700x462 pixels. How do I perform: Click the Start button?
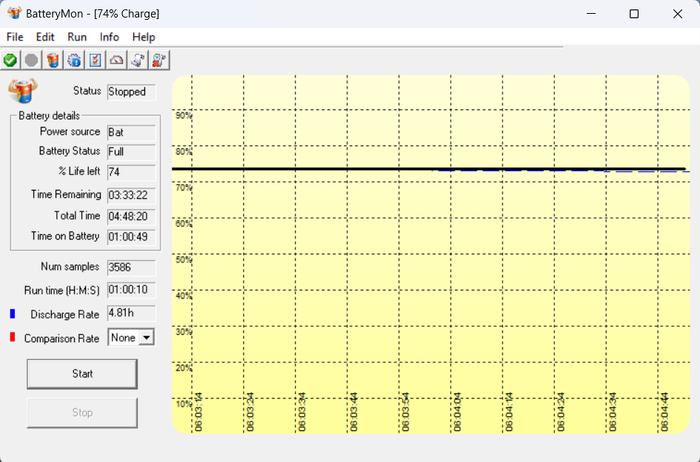(x=82, y=374)
